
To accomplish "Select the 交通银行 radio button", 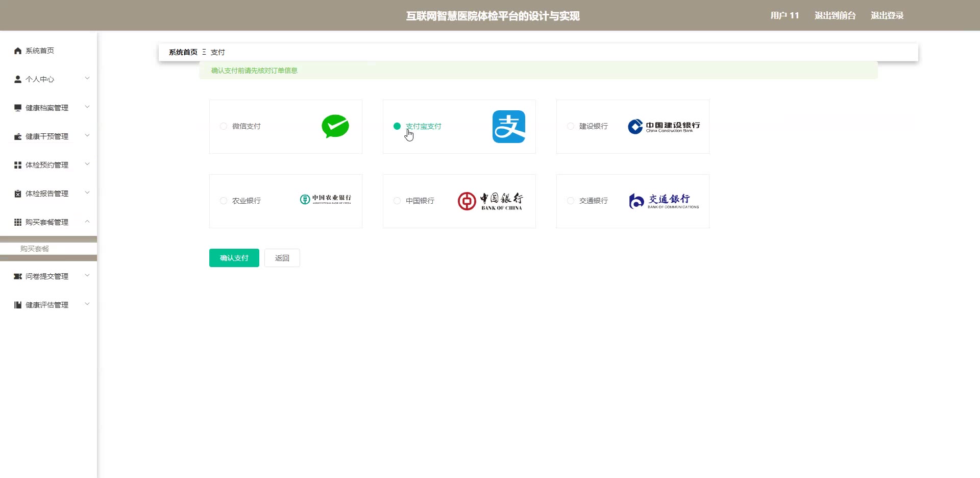I will [571, 201].
